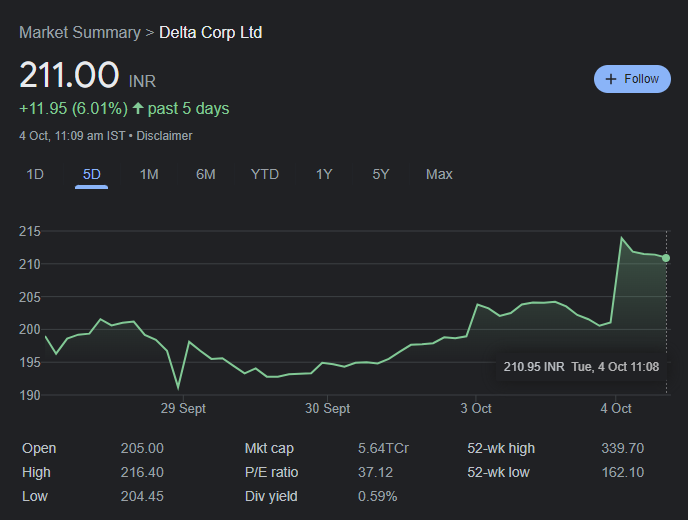Click the Low value 204.45

pos(142,496)
